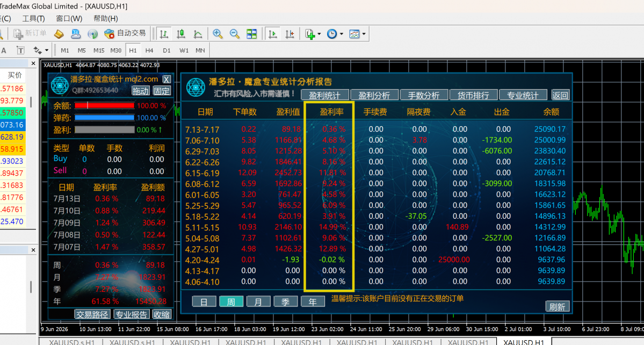
Task: Select the 日 daily period button
Action: (x=204, y=302)
